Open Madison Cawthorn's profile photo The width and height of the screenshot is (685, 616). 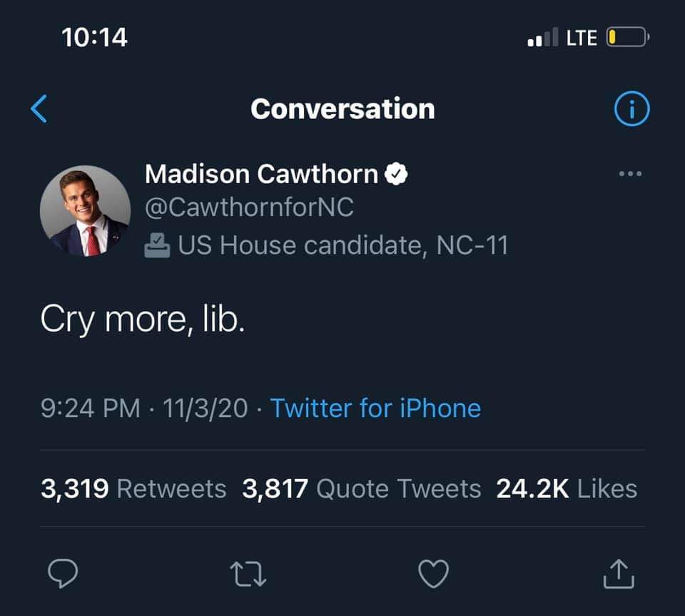85,210
